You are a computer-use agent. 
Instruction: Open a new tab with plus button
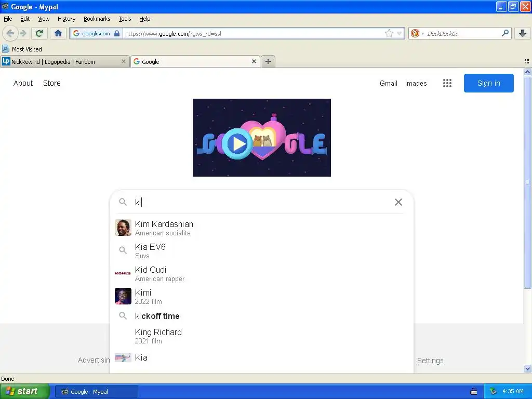click(268, 61)
